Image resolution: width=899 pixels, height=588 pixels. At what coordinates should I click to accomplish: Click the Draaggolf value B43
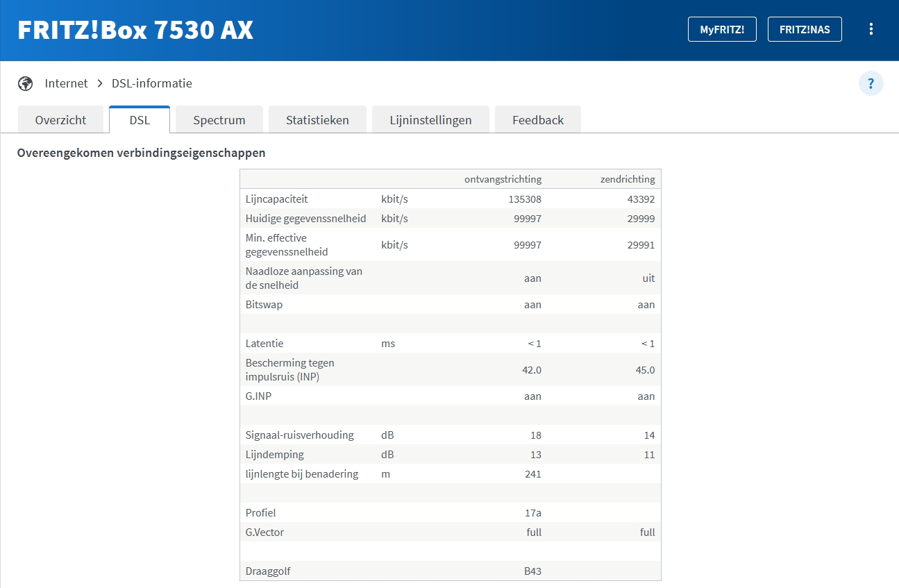[532, 571]
